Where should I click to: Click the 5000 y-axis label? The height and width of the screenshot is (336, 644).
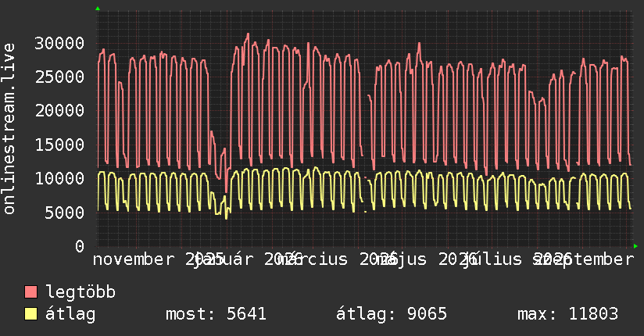[65, 213]
